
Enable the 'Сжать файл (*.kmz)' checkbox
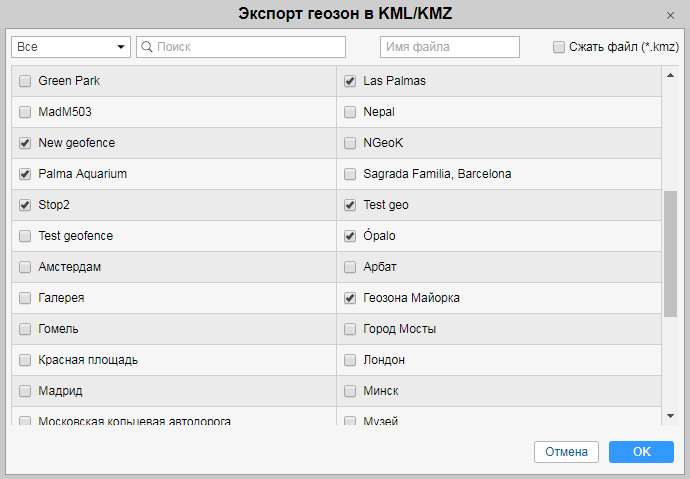(559, 47)
